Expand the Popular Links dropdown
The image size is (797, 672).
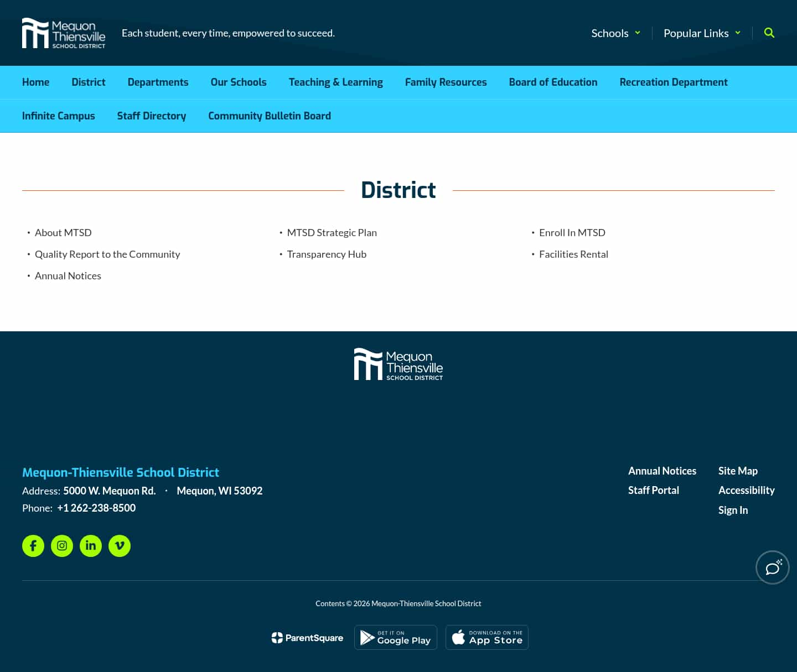[702, 33]
